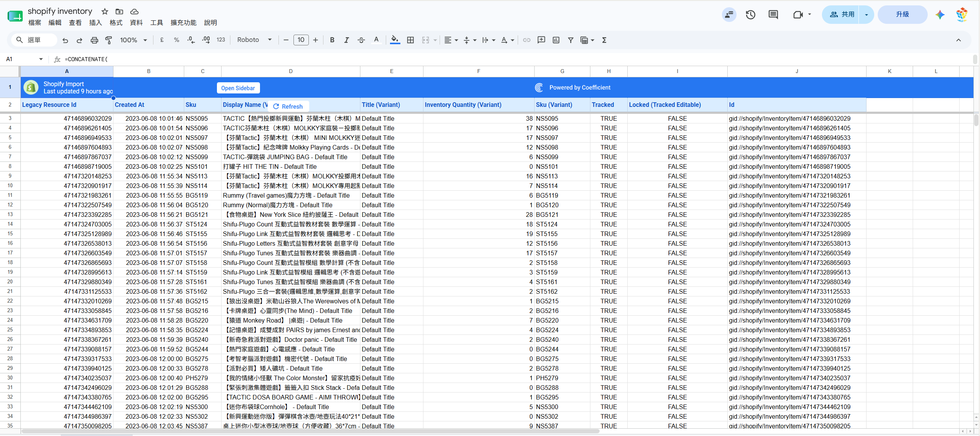Toggle italic formatting
980x436 pixels.
(x=347, y=40)
